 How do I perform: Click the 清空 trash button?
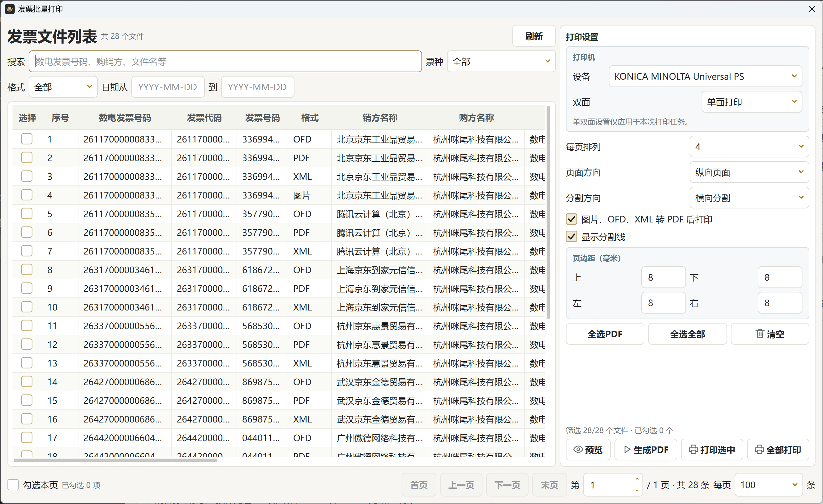[x=770, y=334]
